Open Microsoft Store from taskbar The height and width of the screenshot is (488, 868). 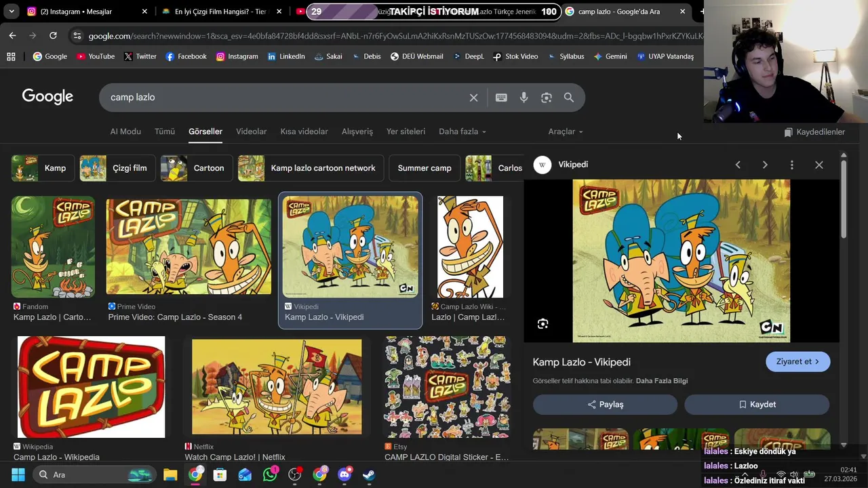(220, 474)
